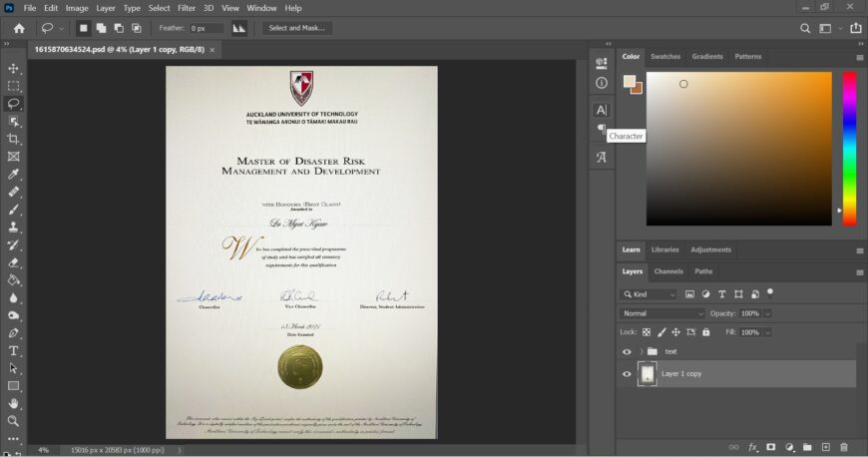Open the Lasso tool preset picker arrow
Screen dimensions: 868x457
61,28
